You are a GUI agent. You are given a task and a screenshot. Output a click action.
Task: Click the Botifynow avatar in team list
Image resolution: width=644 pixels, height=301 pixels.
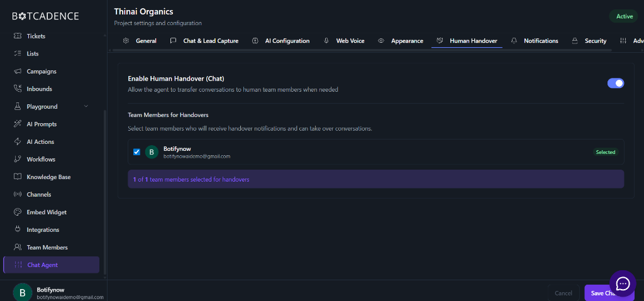point(152,152)
